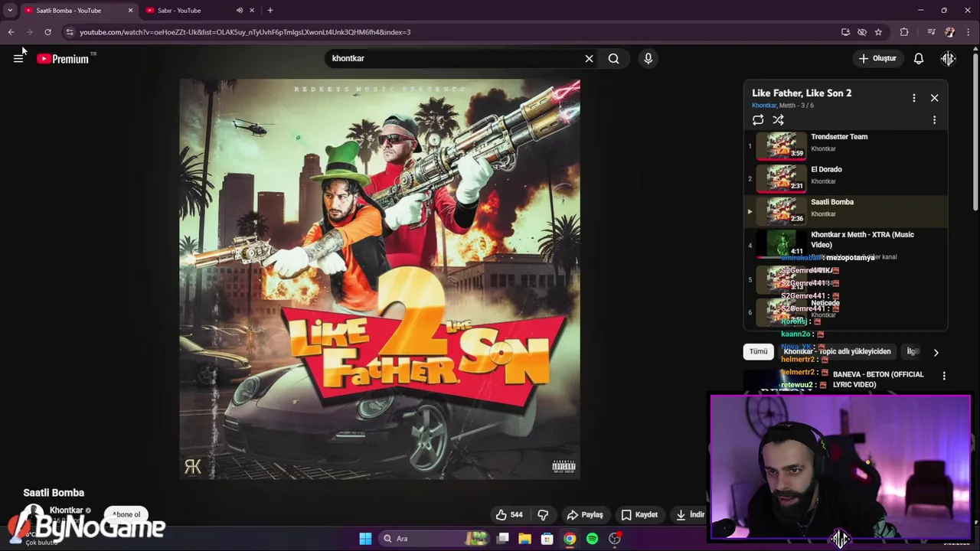Open the Windows Start menu

(365, 539)
